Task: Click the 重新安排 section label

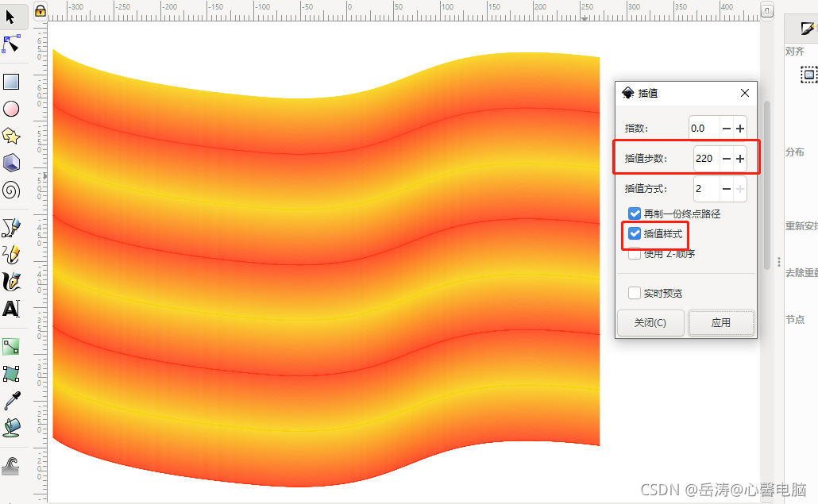Action: point(802,225)
